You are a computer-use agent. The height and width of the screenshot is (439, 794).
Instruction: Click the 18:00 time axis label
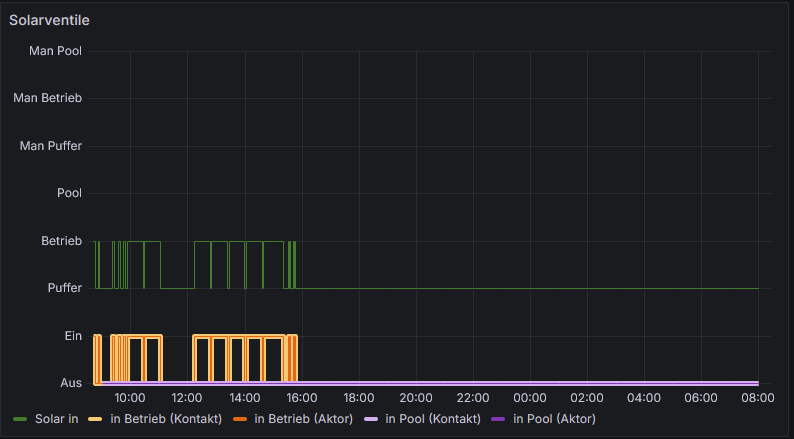[359, 398]
